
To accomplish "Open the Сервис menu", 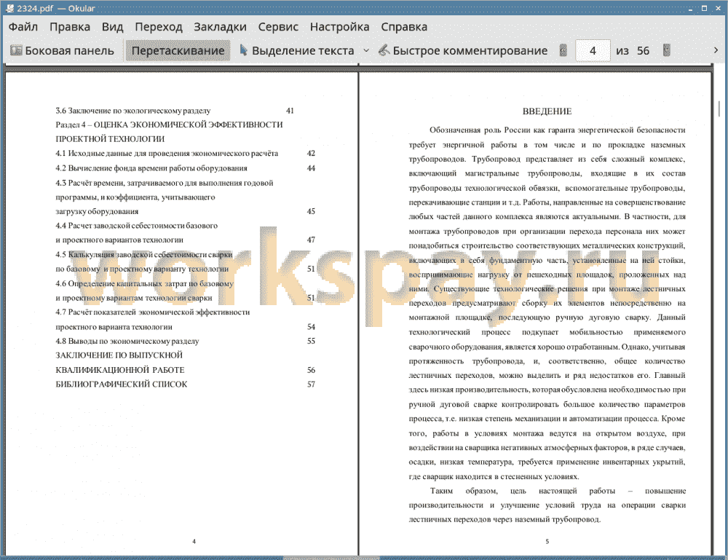I will (278, 27).
